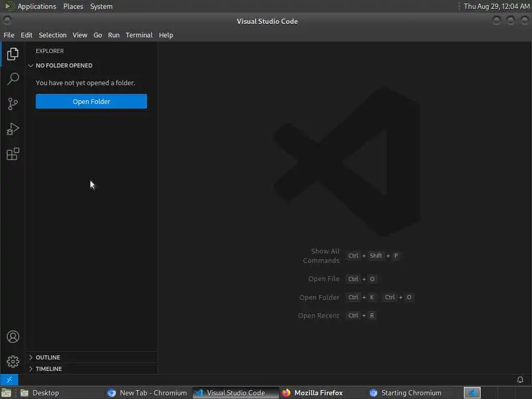This screenshot has height=399, width=532.
Task: Open the Extensions view icon
Action: (13, 154)
